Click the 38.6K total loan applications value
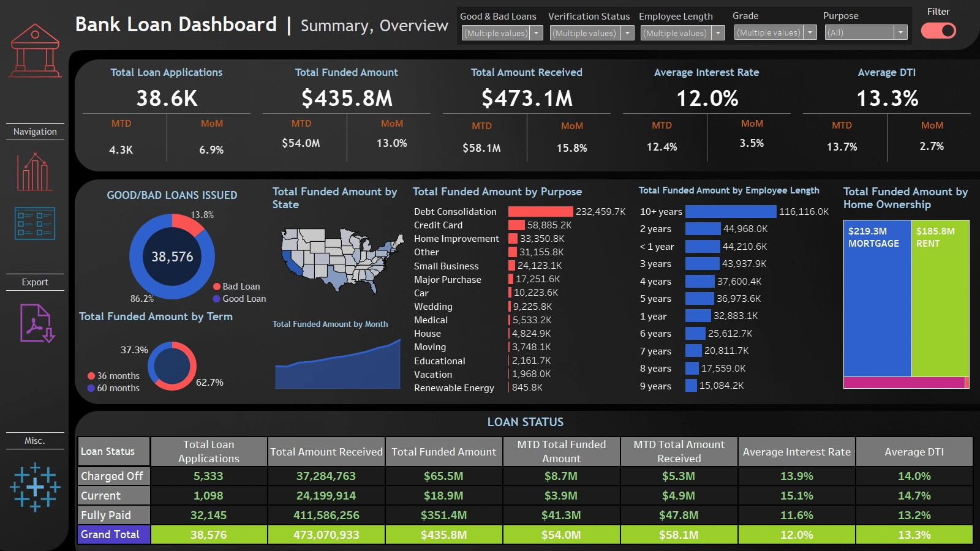This screenshot has height=551, width=980. point(167,98)
